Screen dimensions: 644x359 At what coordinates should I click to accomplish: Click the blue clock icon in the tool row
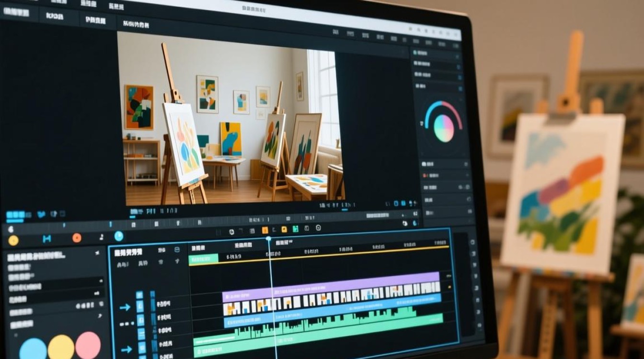click(119, 236)
